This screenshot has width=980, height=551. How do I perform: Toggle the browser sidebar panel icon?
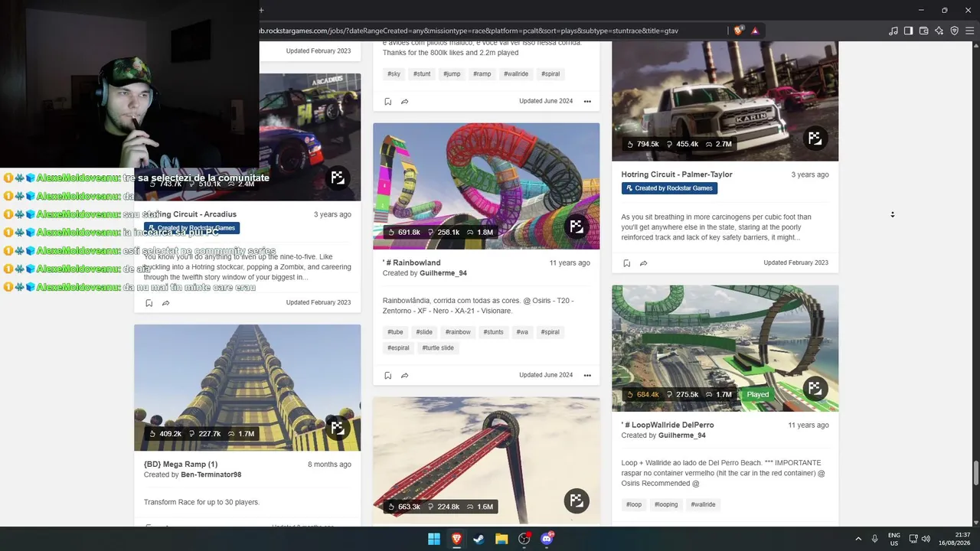coord(909,31)
